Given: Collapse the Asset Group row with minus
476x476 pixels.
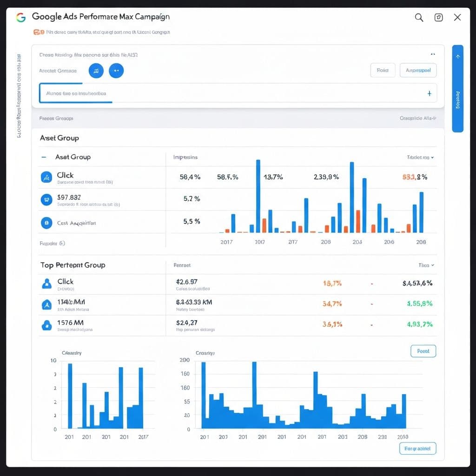Looking at the screenshot, I should (44, 157).
